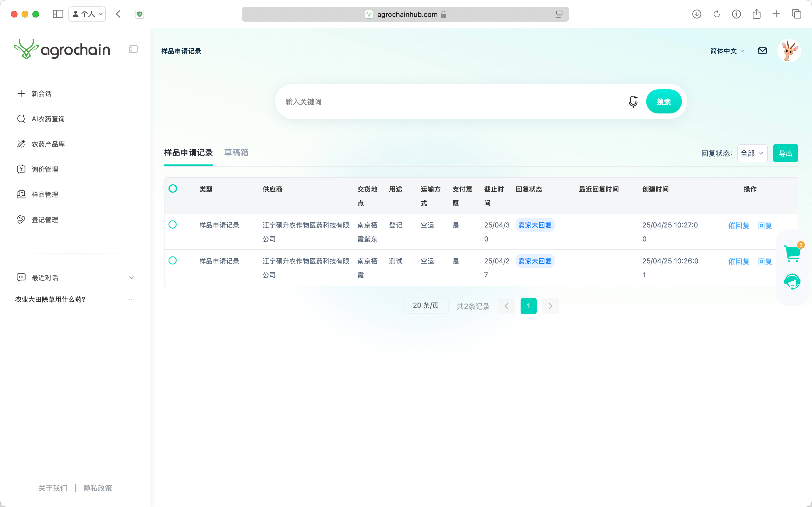Click the voice input microphone icon

633,101
